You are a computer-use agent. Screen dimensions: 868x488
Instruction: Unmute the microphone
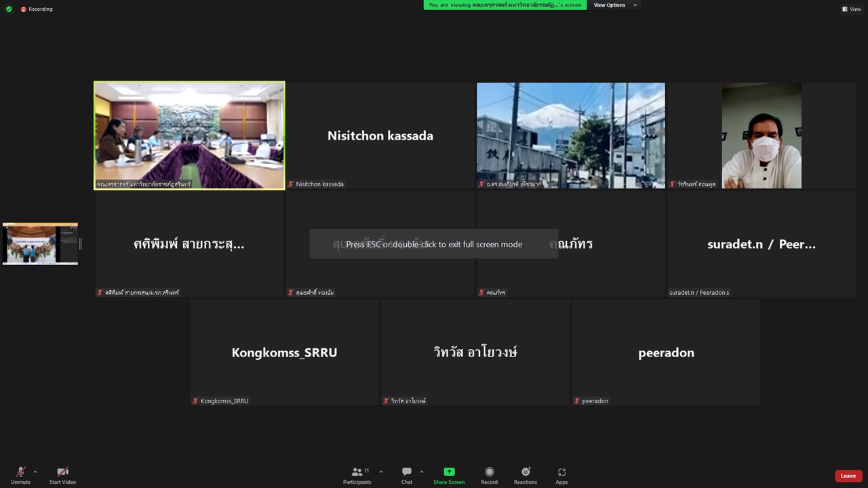(20, 475)
